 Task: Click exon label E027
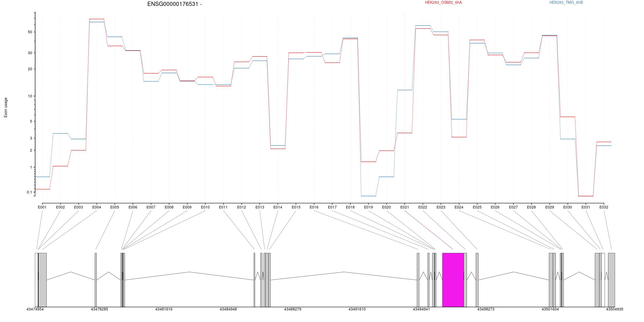513,207
